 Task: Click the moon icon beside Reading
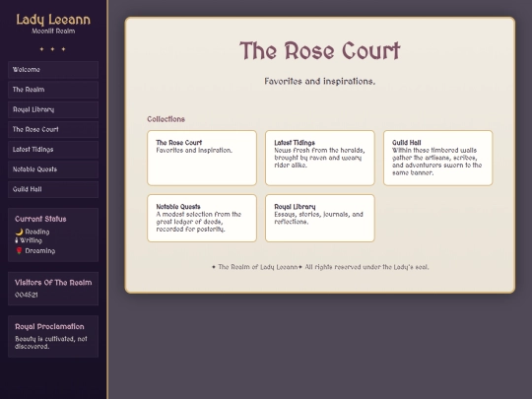point(19,232)
